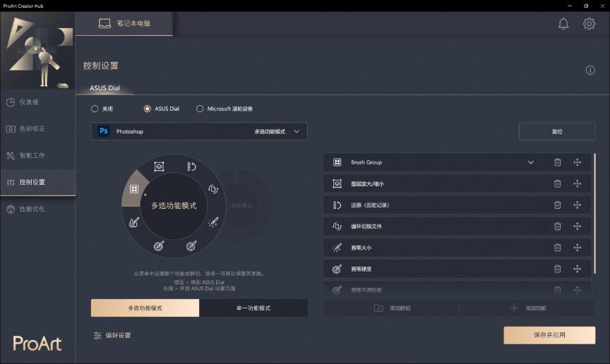Click the 复位 reset button
This screenshot has height=364, width=610.
coord(557,131)
